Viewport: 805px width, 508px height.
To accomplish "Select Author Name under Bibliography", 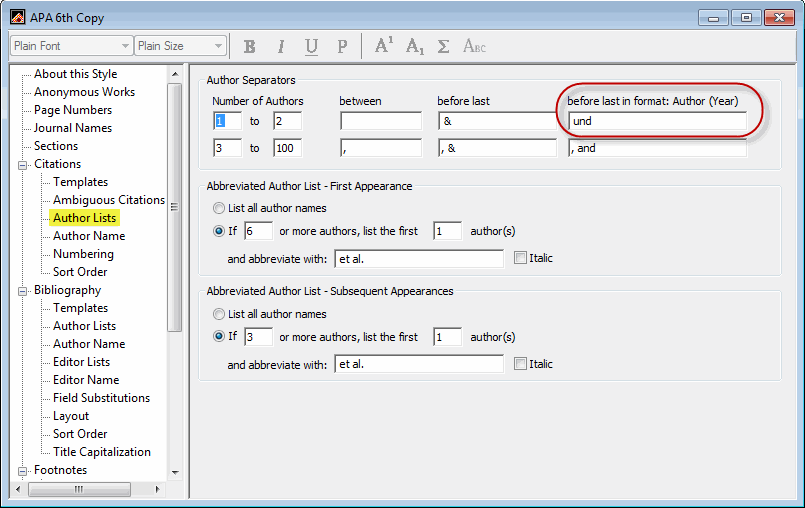I will pyautogui.click(x=89, y=344).
